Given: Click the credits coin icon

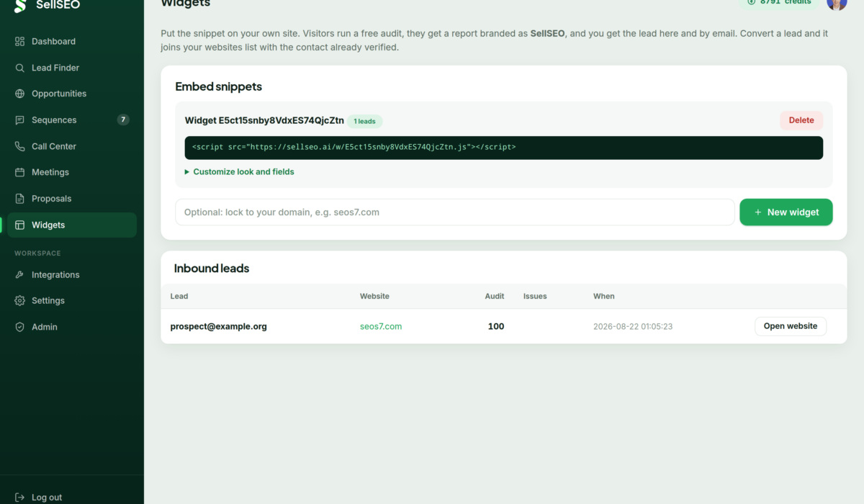Looking at the screenshot, I should [x=751, y=2].
